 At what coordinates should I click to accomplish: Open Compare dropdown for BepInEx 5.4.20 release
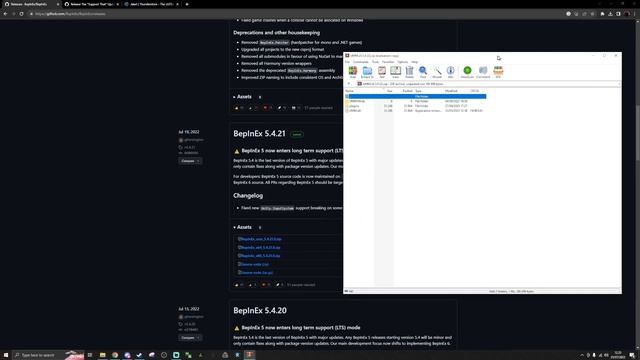190,338
